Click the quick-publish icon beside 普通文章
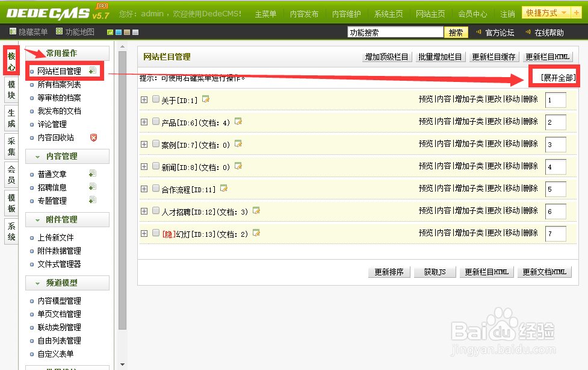This screenshot has width=588, height=370. point(93,174)
